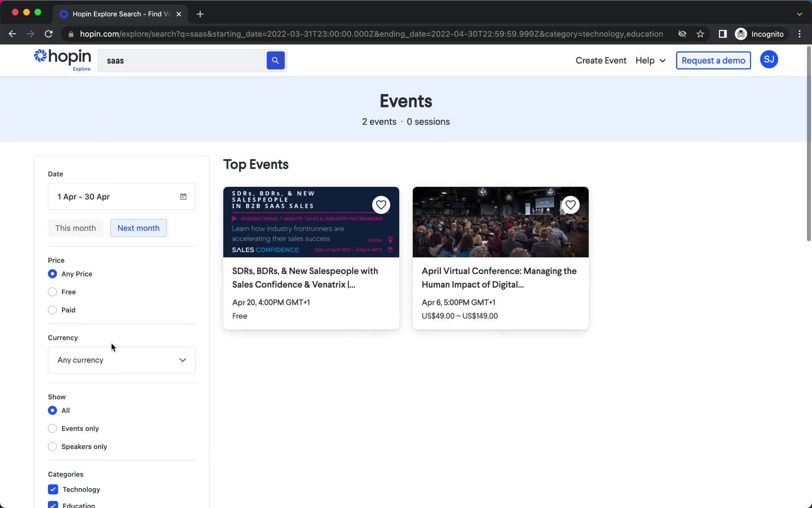Click the browser back navigation arrow
The height and width of the screenshot is (508, 812).
tap(12, 34)
